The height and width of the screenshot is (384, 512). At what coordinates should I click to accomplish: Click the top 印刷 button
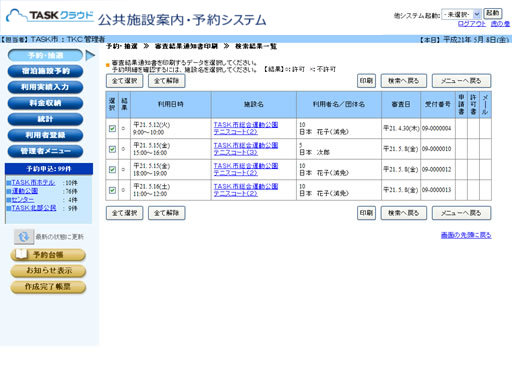click(366, 81)
